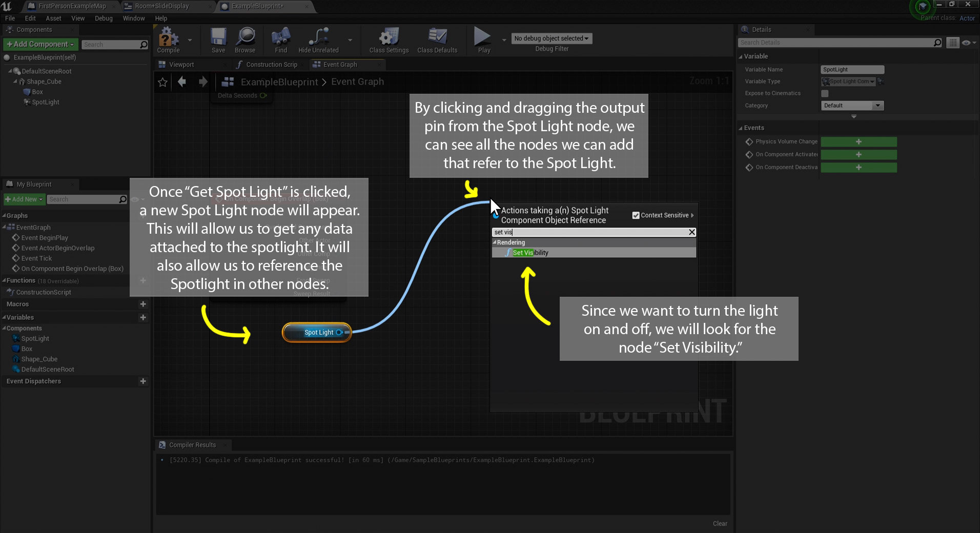Open the Compile options dropdown arrow
Screen dimensions: 980x533
click(190, 39)
